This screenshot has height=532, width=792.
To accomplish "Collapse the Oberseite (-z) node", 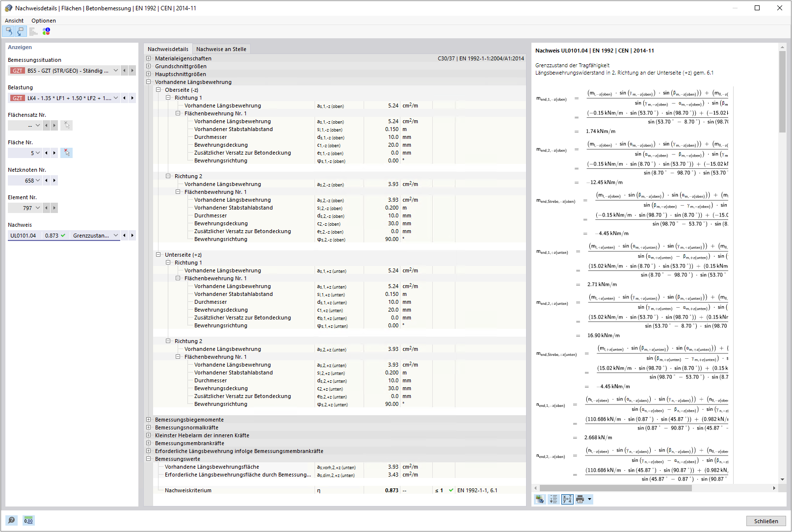I will click(158, 90).
